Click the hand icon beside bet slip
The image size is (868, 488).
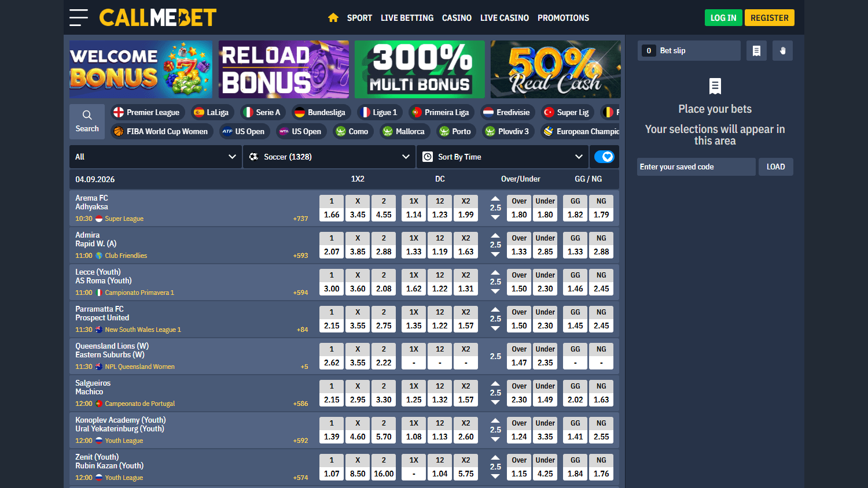click(782, 51)
